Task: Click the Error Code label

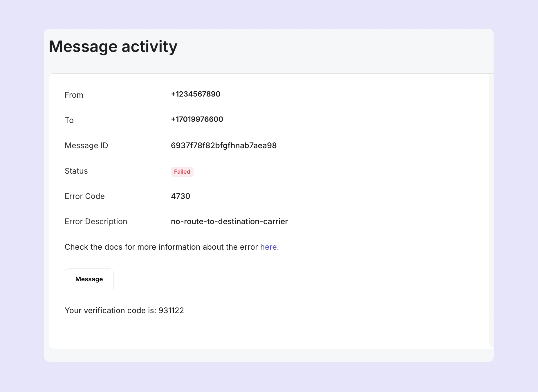Action: pyautogui.click(x=84, y=196)
